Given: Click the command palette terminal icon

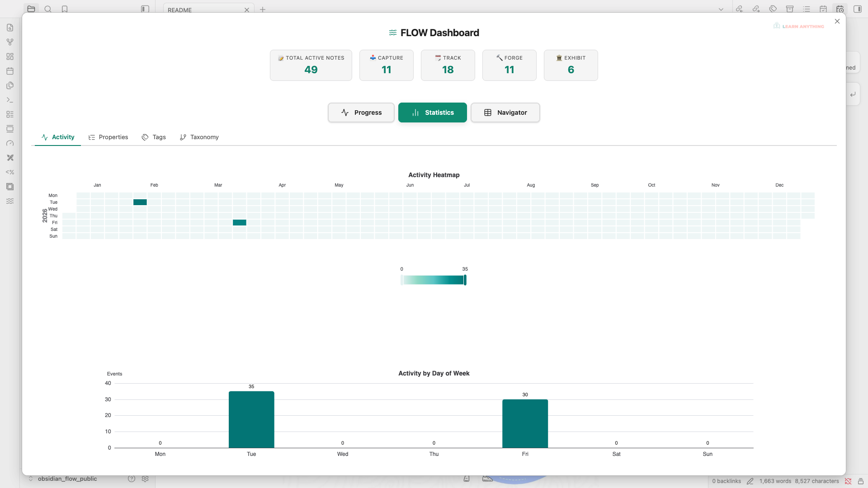Looking at the screenshot, I should [10, 100].
